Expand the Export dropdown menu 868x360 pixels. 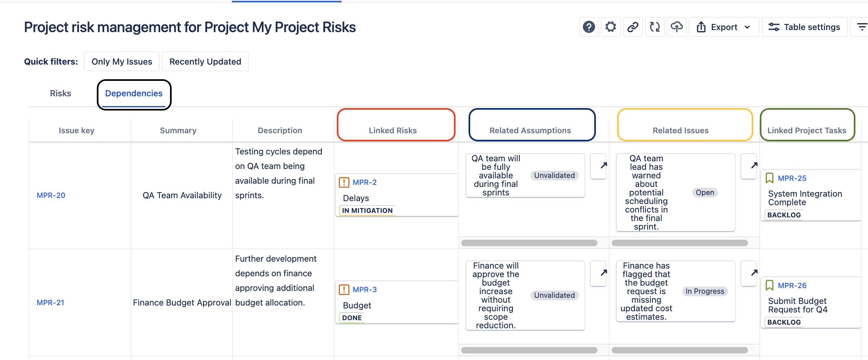[724, 27]
